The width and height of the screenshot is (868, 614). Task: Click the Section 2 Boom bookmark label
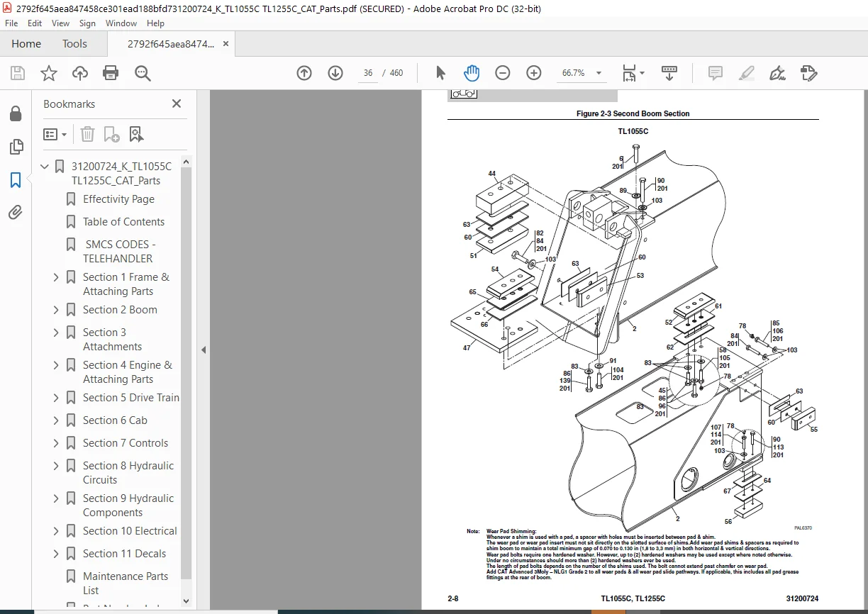120,310
